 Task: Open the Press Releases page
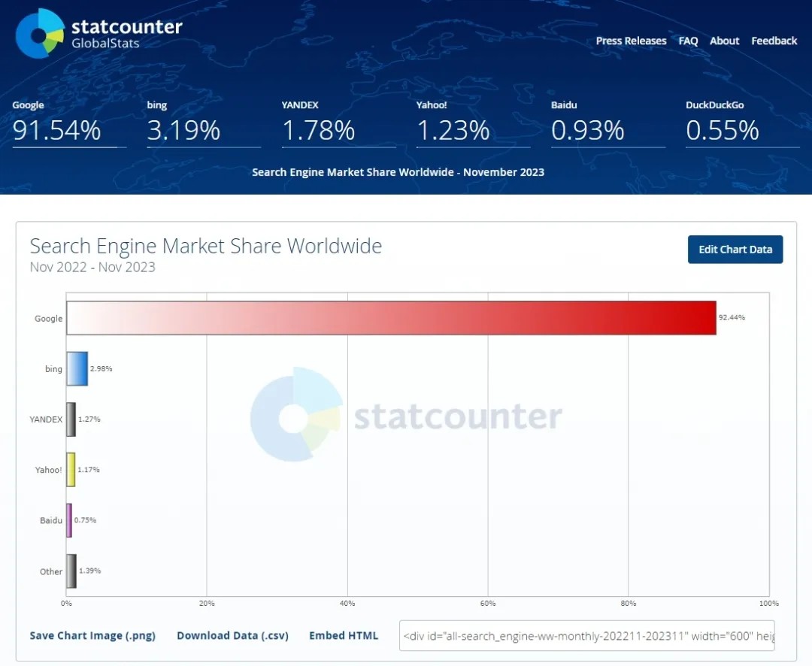(631, 41)
